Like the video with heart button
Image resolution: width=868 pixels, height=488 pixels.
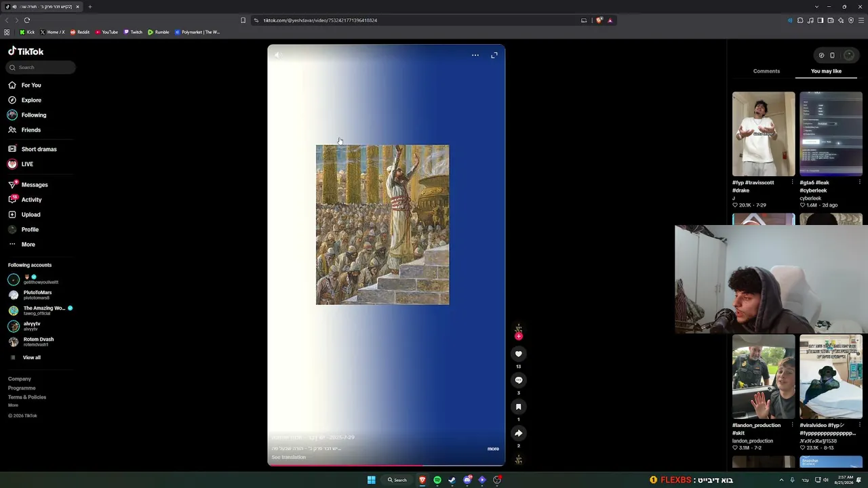click(519, 354)
